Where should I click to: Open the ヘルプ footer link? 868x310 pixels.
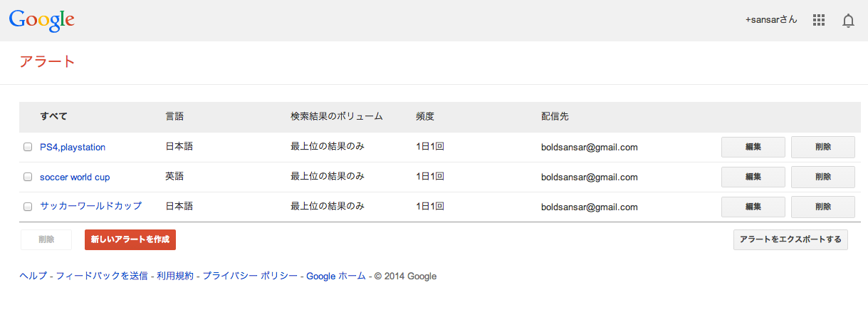(33, 277)
